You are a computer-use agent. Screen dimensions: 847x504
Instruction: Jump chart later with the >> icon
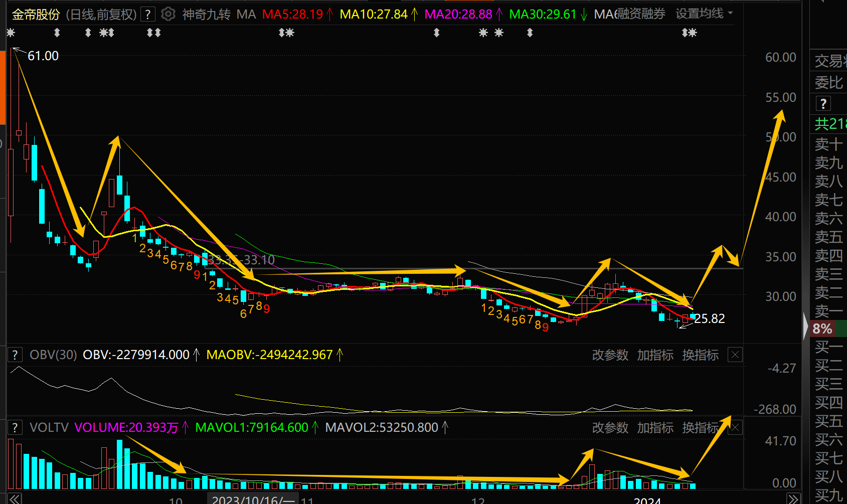(x=793, y=499)
